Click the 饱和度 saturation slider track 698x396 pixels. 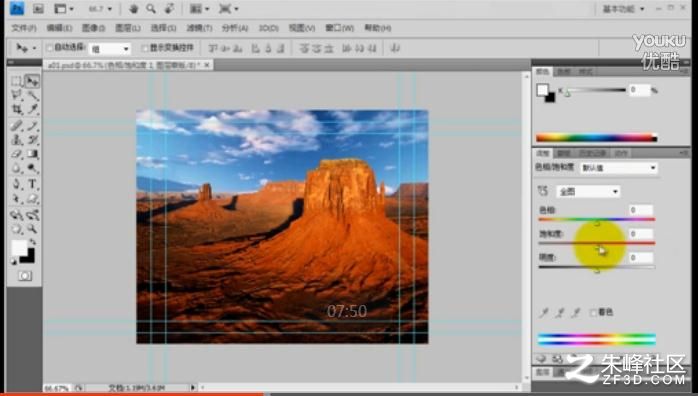pyautogui.click(x=597, y=243)
